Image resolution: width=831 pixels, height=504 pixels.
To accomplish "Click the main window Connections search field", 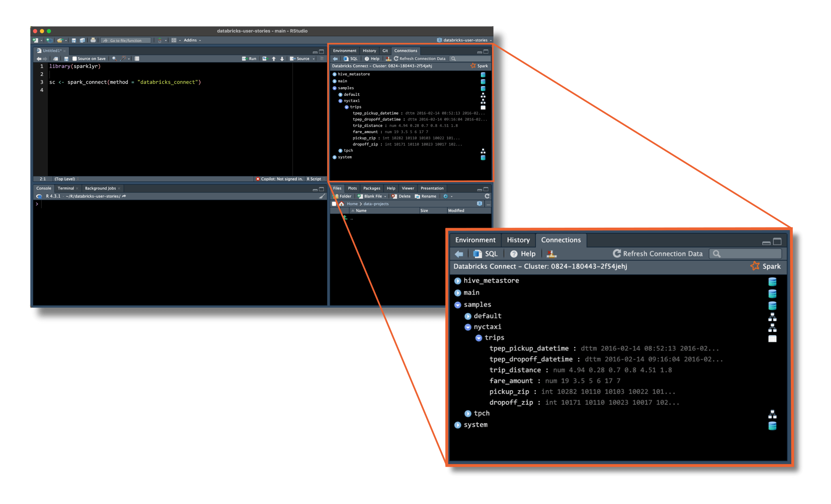I will [469, 59].
